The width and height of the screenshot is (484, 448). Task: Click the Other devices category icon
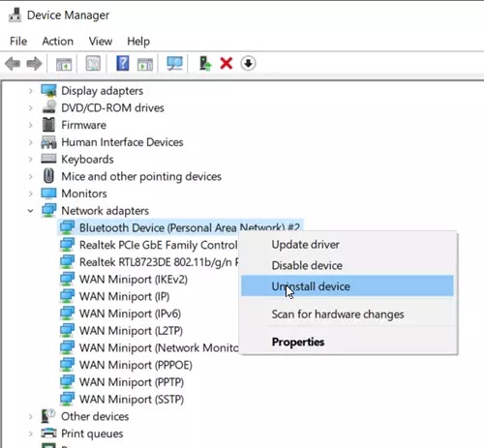click(48, 416)
